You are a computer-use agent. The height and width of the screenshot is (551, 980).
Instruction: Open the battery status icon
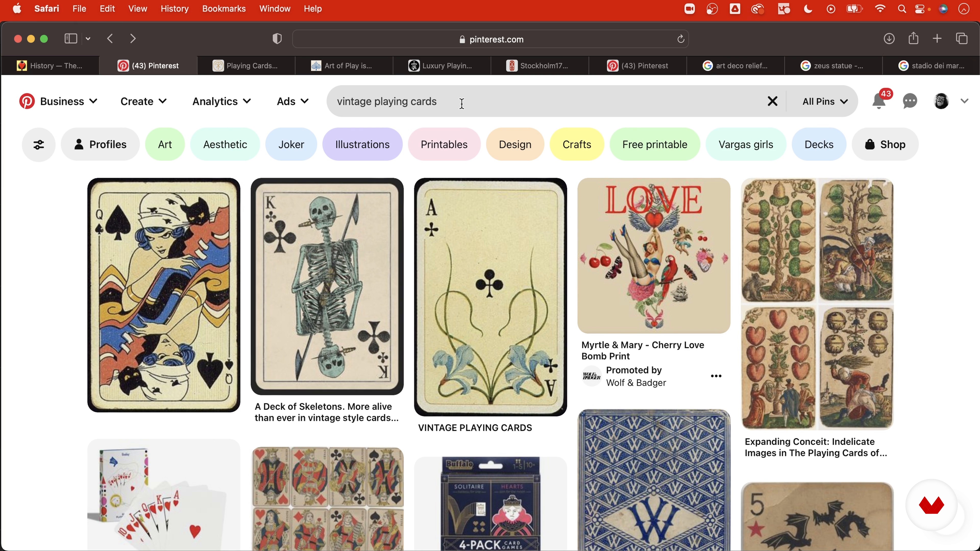coord(854,9)
